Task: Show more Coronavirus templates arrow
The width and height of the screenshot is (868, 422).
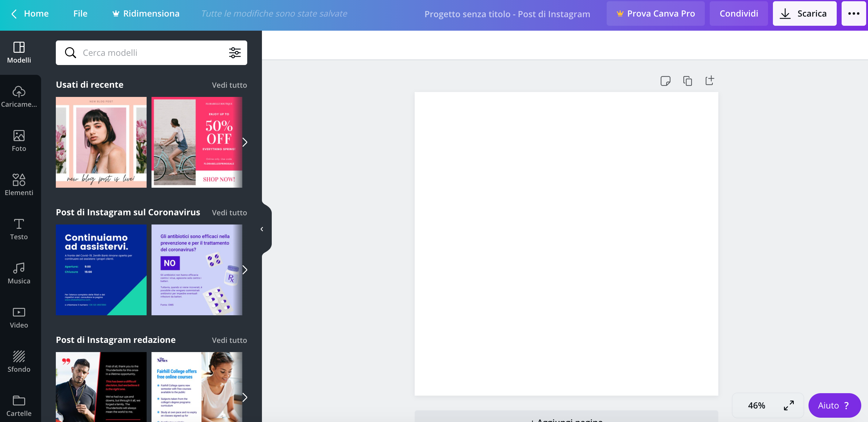Action: 245,270
